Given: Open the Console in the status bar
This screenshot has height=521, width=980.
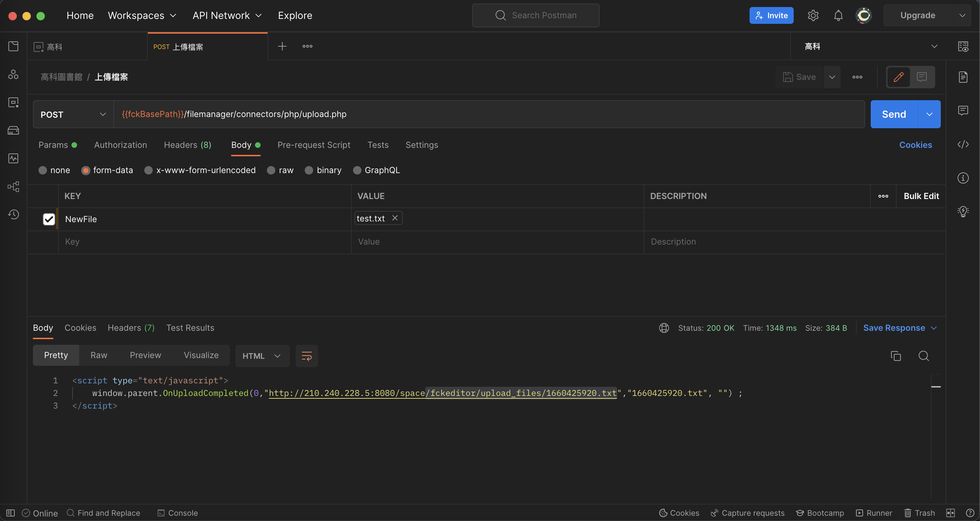Looking at the screenshot, I should pos(178,513).
